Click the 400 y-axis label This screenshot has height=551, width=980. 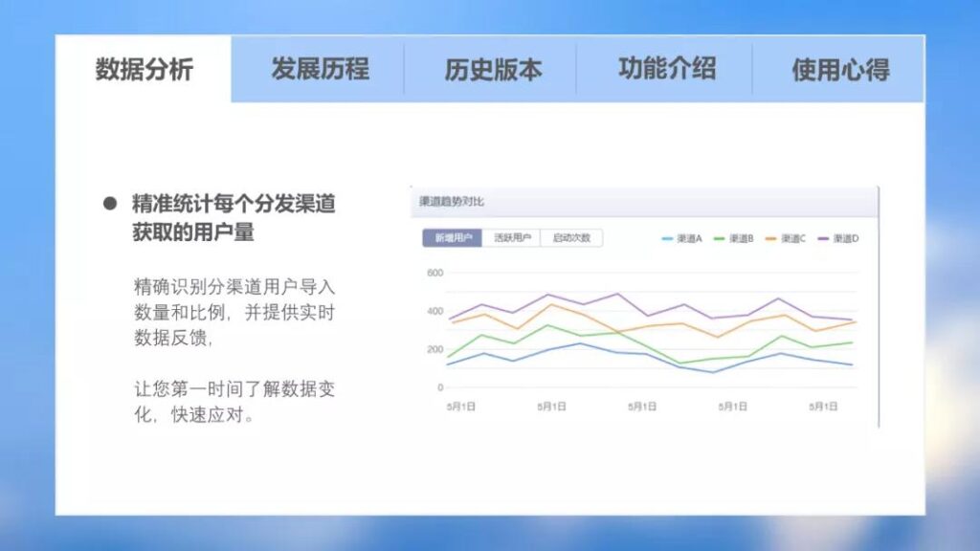point(435,311)
